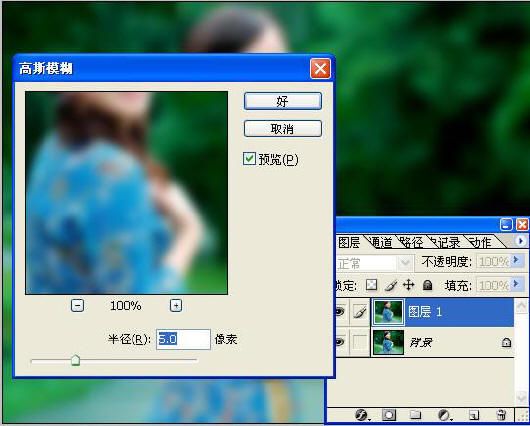The height and width of the screenshot is (426, 530).
Task: Cancel the blur with 取消 button
Action: click(x=283, y=128)
